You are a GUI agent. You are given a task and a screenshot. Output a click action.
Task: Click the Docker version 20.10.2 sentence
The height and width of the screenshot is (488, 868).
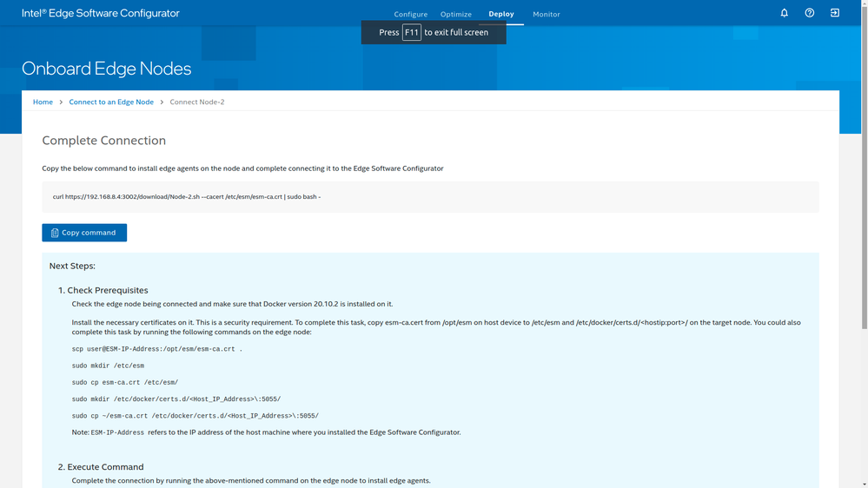232,304
